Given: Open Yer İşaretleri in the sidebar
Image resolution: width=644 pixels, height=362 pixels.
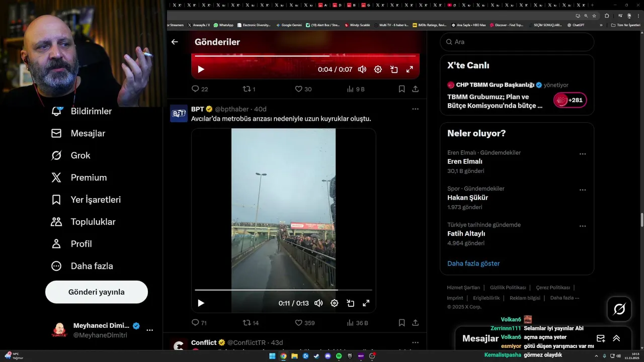Looking at the screenshot, I should [x=86, y=200].
